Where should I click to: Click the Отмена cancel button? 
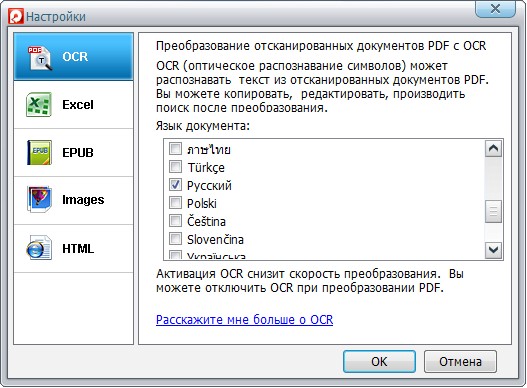click(x=460, y=361)
